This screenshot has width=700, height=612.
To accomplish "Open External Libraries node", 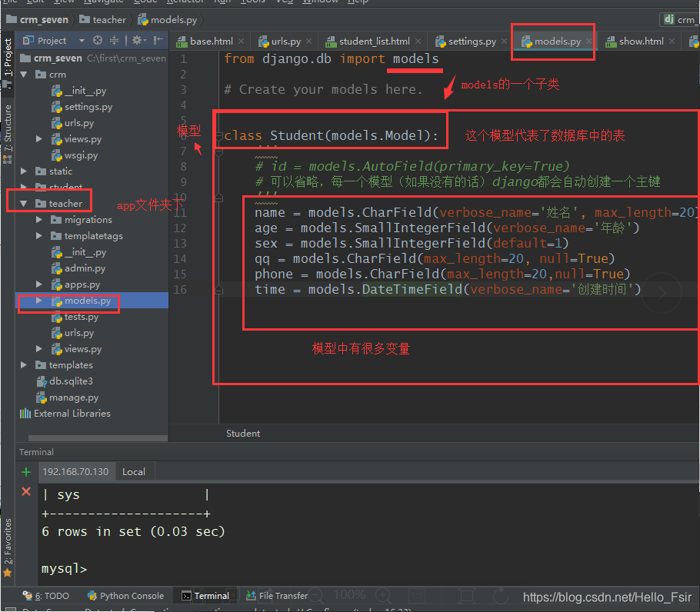I will (x=65, y=414).
